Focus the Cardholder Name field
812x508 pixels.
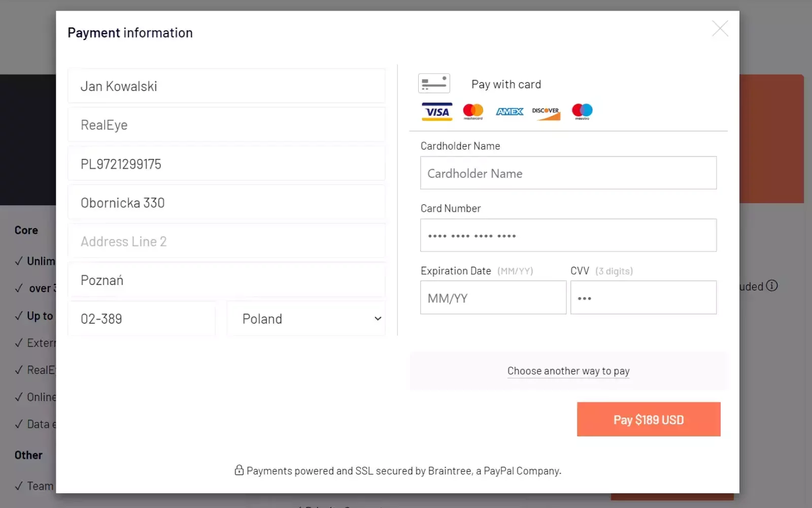(568, 173)
